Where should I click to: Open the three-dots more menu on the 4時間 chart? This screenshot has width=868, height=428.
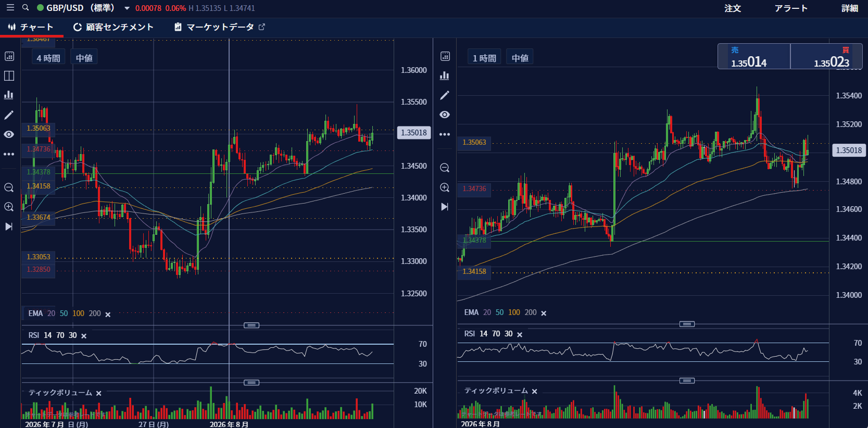coord(9,154)
